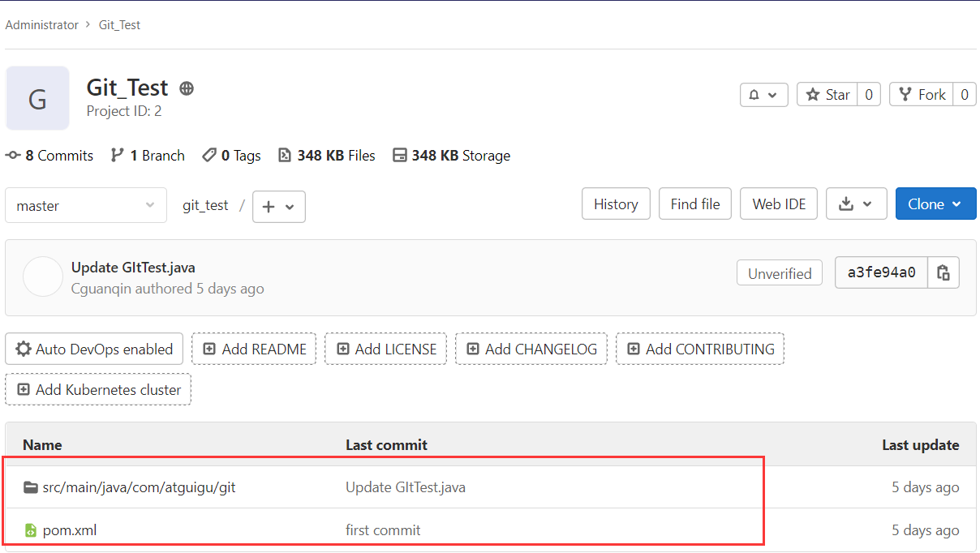Viewport: 980px width, 553px height.
Task: Click the Add Kubernetes cluster button
Action: pyautogui.click(x=98, y=390)
